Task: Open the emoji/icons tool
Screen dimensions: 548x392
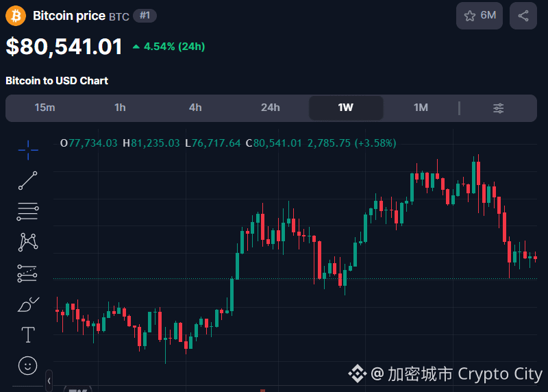Action: coord(27,366)
